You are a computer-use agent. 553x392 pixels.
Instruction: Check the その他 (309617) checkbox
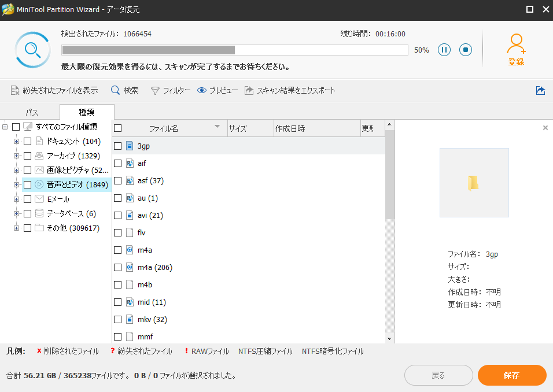click(28, 228)
